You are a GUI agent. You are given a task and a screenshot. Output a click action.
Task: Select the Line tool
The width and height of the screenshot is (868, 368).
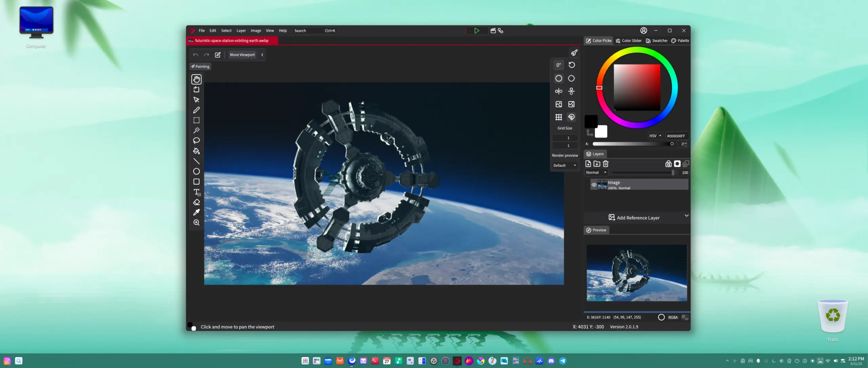click(196, 161)
